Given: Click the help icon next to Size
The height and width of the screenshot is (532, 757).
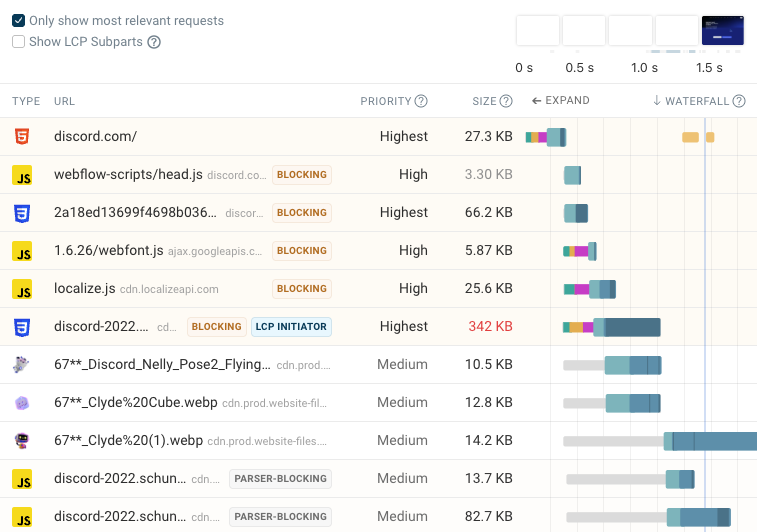Looking at the screenshot, I should (x=506, y=101).
